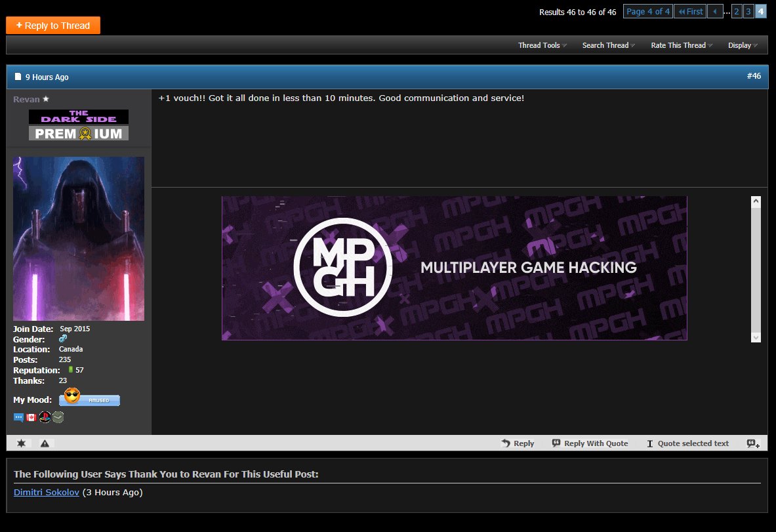Viewport: 776px width, 532px height.
Task: Open the #46 post permalink
Action: pos(754,75)
